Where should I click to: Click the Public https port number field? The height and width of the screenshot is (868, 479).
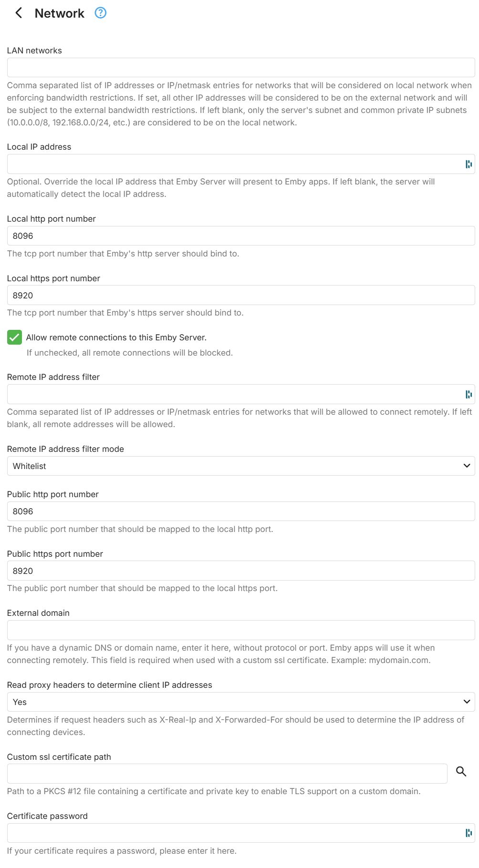[240, 571]
